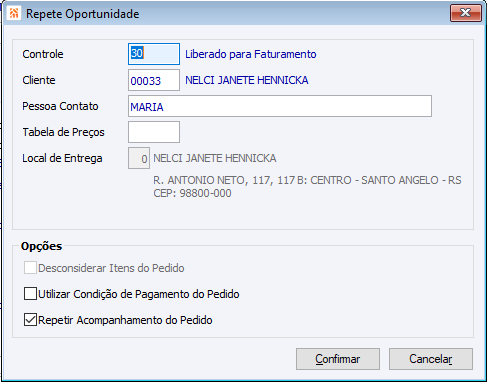The width and height of the screenshot is (487, 382).
Task: Confirm with the Confirmar button
Action: click(x=338, y=359)
